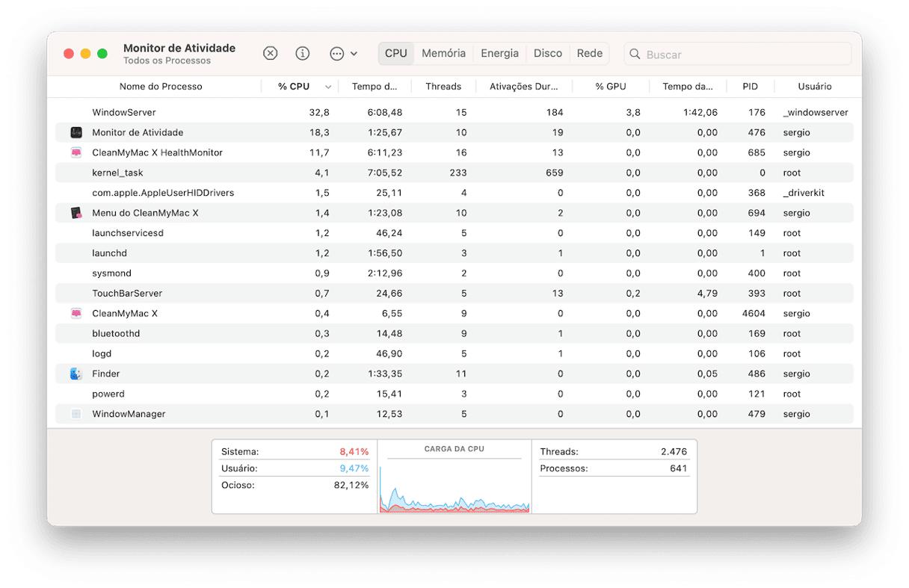Close the window with red button

click(69, 54)
